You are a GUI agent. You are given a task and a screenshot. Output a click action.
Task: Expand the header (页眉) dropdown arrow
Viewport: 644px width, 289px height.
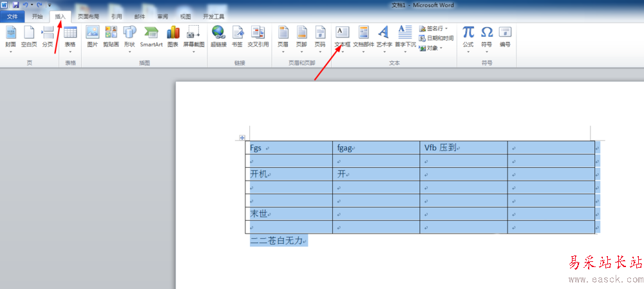pyautogui.click(x=283, y=52)
